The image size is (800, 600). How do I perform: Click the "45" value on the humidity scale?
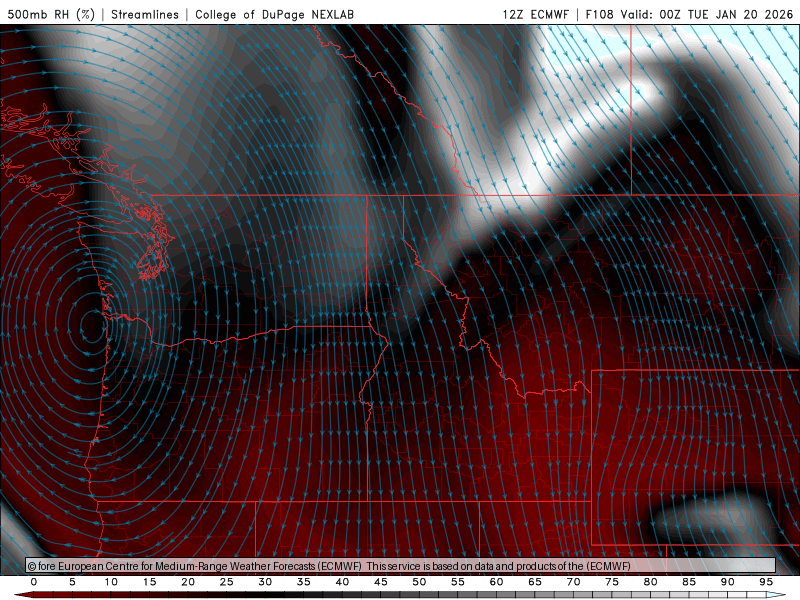tap(381, 582)
